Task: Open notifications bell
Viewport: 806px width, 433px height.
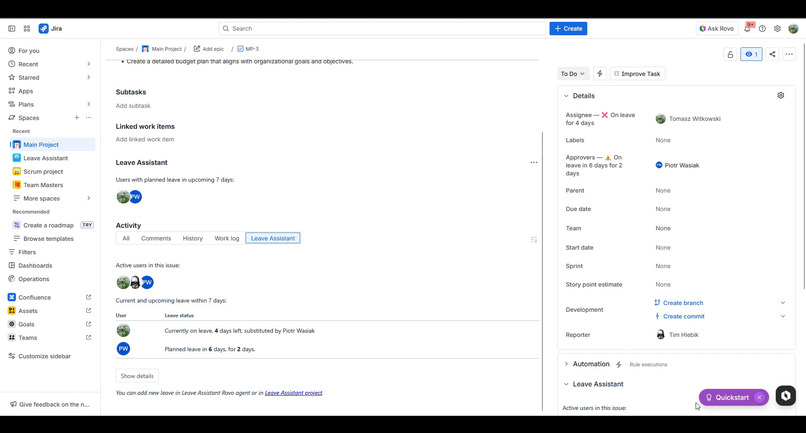Action: point(747,29)
